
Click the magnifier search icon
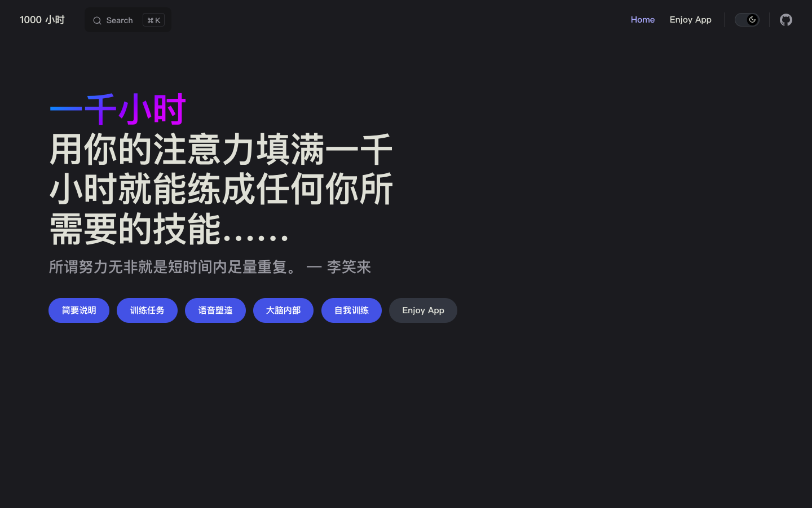(x=97, y=20)
